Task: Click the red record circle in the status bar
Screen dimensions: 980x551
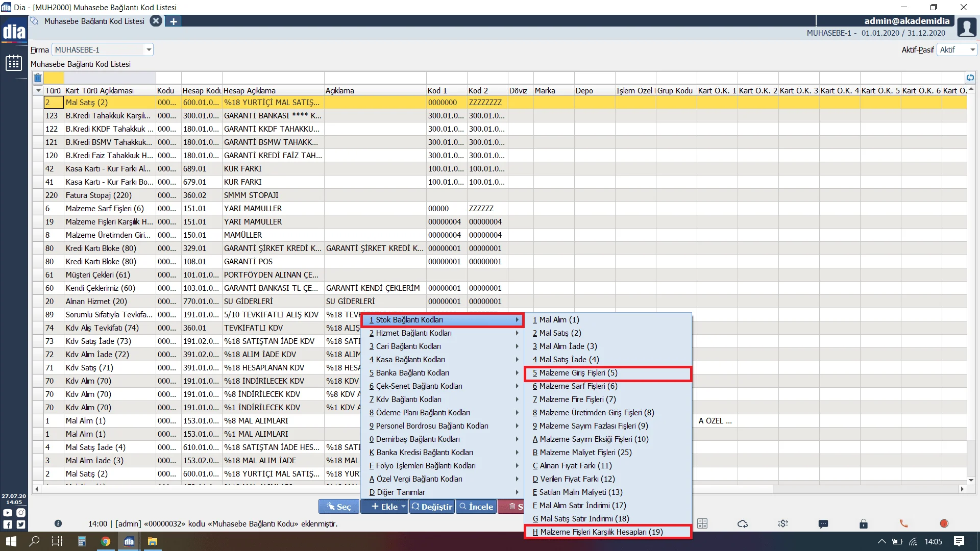Action: [x=944, y=523]
